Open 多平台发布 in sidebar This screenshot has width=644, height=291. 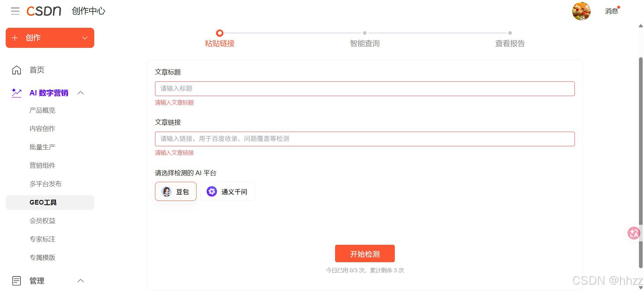46,184
